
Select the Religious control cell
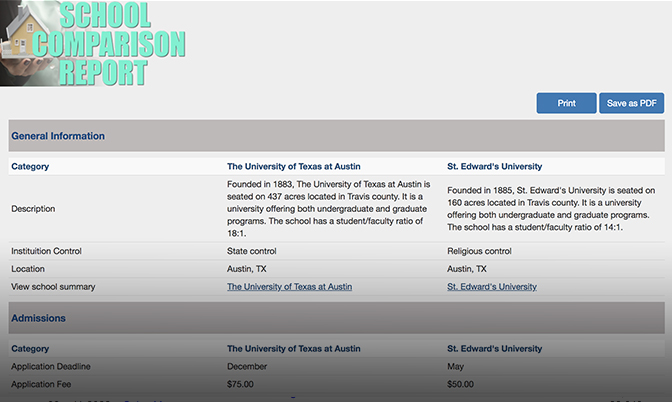click(x=479, y=251)
